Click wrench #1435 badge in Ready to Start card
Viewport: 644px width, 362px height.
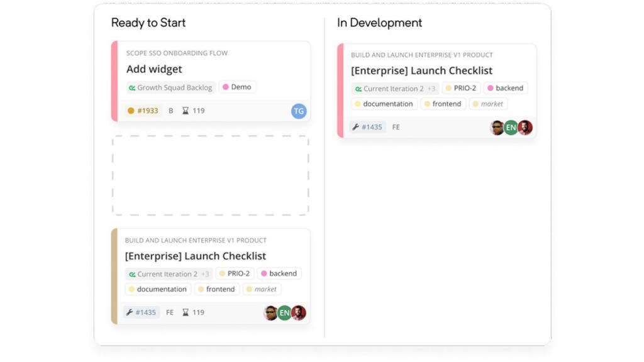tap(142, 312)
